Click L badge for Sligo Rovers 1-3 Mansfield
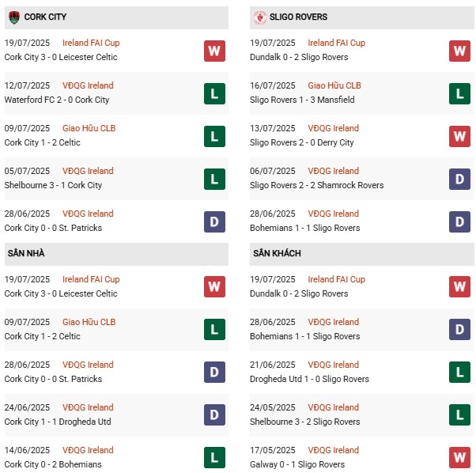 [x=460, y=93]
